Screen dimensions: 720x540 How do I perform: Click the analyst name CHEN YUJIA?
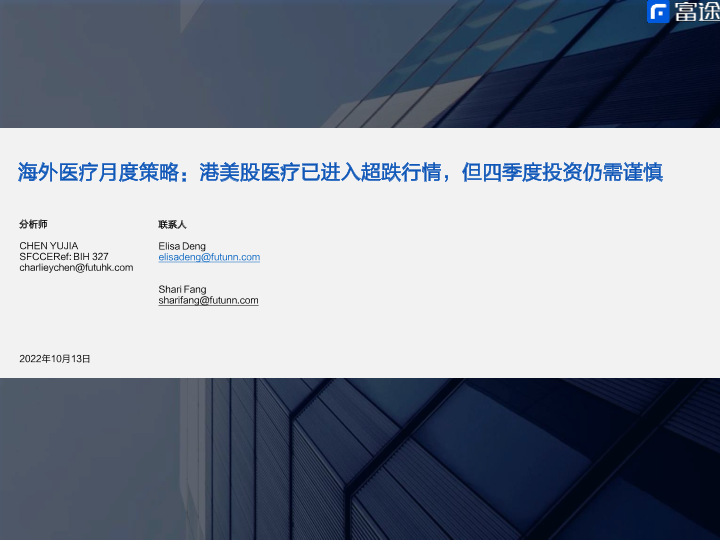click(49, 245)
